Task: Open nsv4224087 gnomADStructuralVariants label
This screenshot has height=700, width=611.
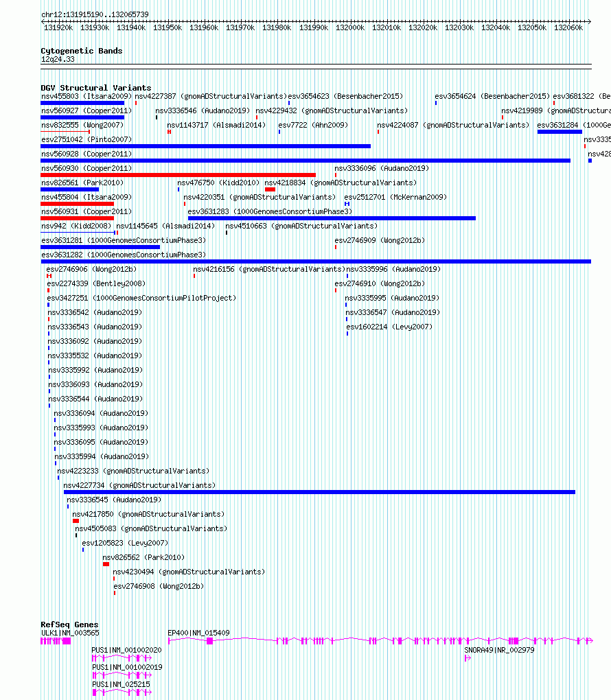Action: pyautogui.click(x=453, y=125)
